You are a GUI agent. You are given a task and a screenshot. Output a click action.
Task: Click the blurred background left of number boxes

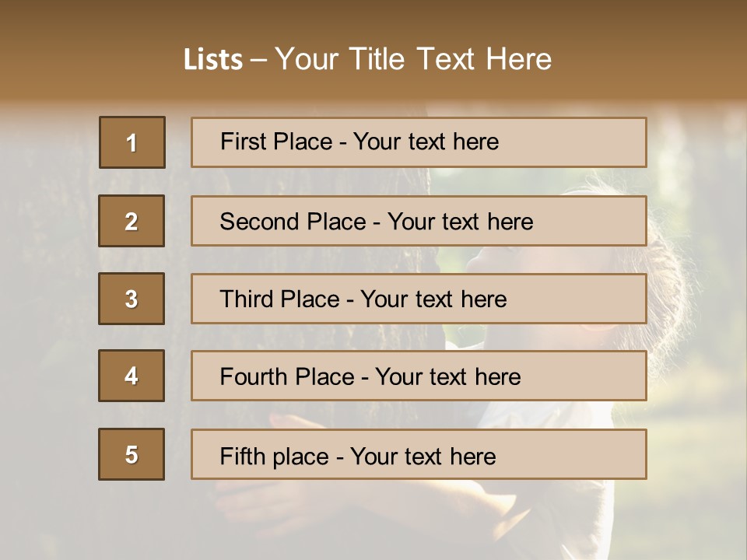click(47, 311)
